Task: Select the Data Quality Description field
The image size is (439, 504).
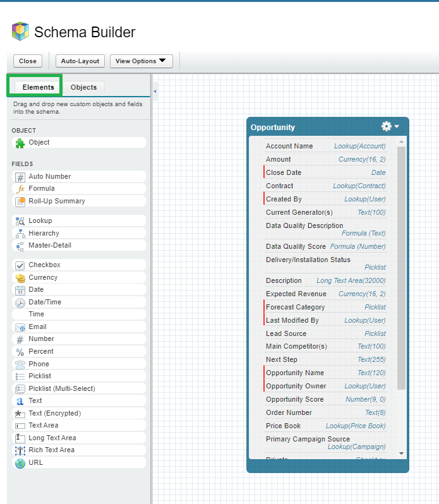Action: (325, 229)
